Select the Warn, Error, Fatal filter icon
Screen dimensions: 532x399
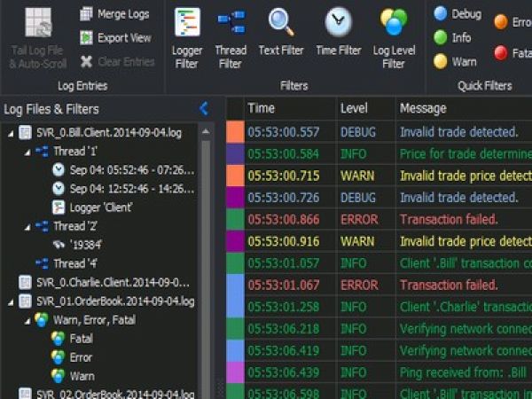[x=42, y=320]
